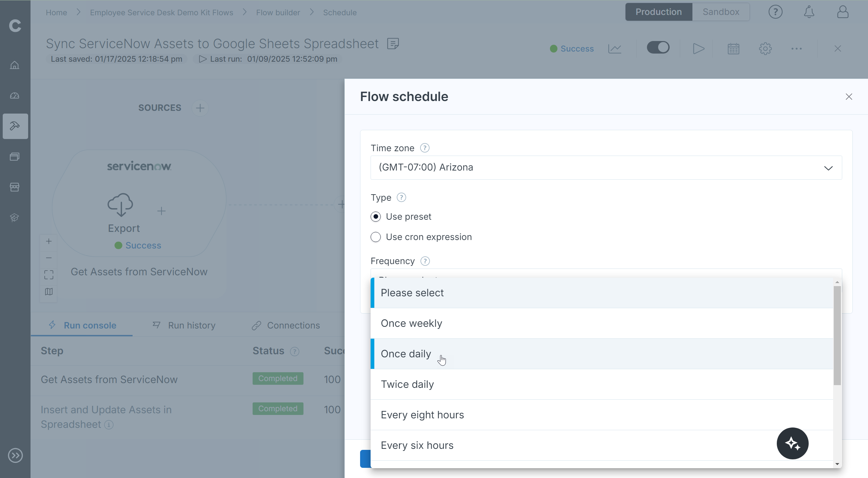Viewport: 868px width, 478px height.
Task: Click the flow run play icon
Action: [x=698, y=48]
